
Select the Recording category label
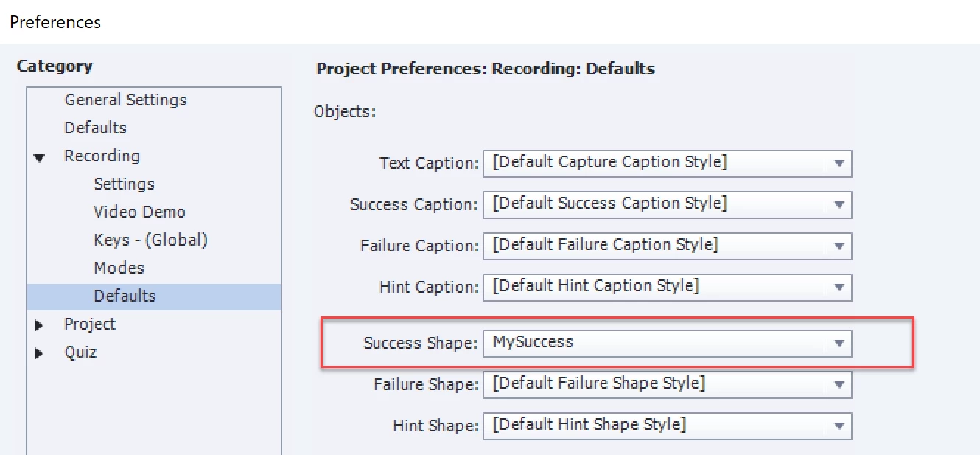tap(102, 156)
